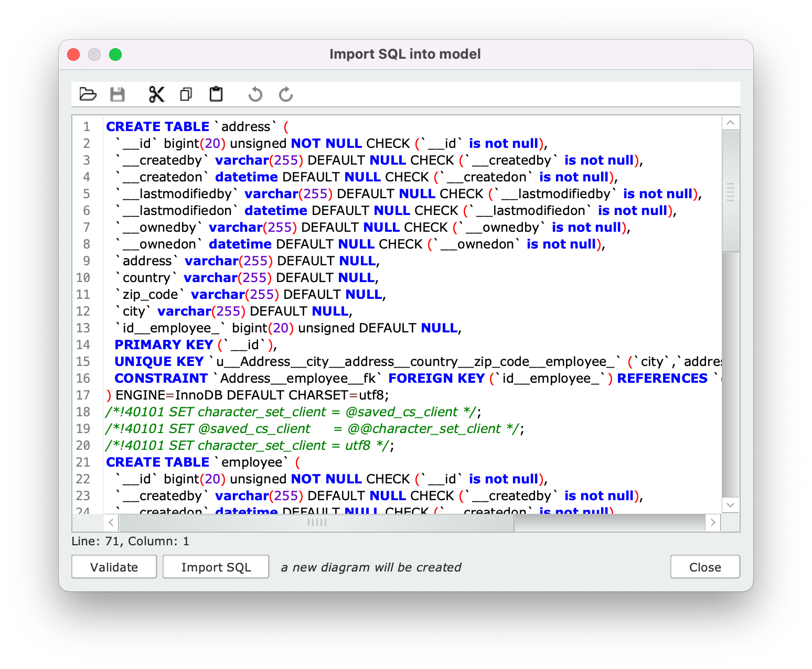
Task: Click the horizontal scrollbar right arrow
Action: pos(713,522)
